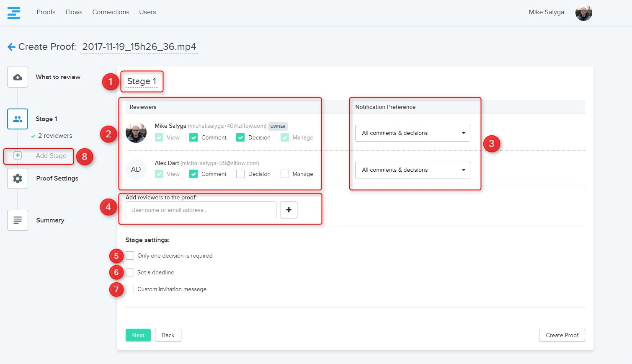Click the Create Proof button
Viewport: 632px width, 364px height.
click(562, 335)
